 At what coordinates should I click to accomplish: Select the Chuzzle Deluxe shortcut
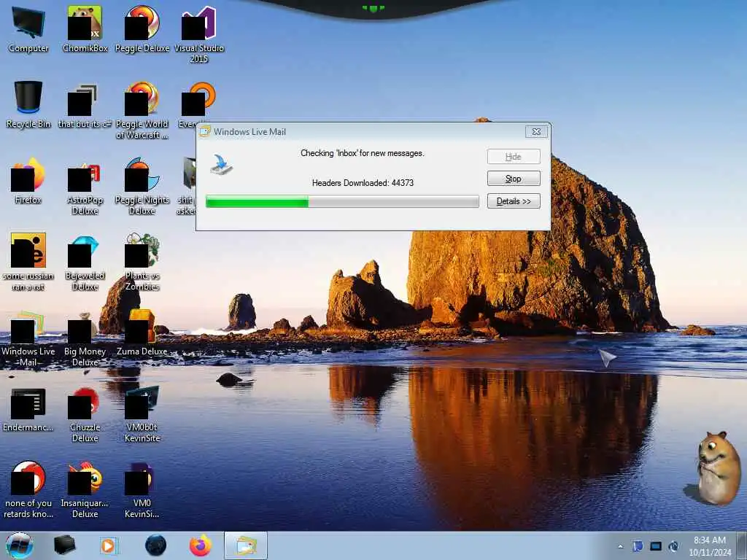point(85,414)
